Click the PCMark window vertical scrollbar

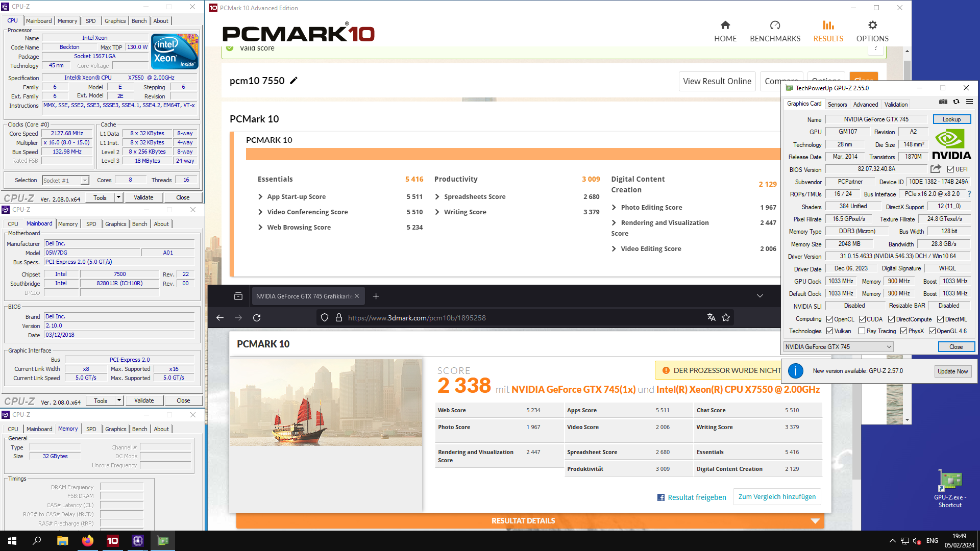[x=907, y=236]
